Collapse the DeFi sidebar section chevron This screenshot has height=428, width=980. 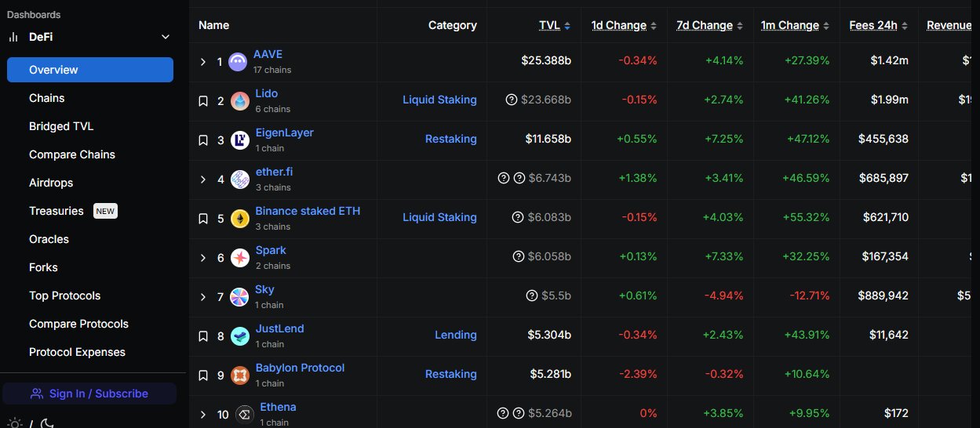point(165,37)
